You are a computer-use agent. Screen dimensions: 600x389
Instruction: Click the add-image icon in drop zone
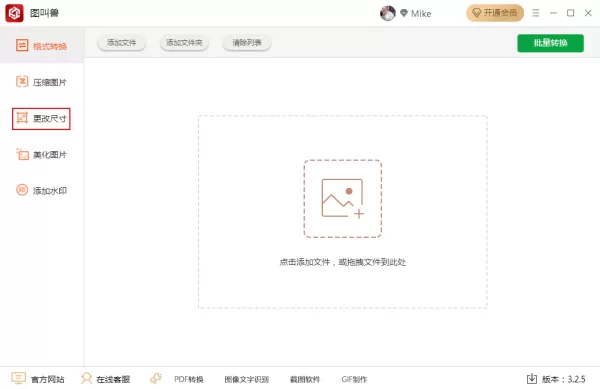click(342, 199)
